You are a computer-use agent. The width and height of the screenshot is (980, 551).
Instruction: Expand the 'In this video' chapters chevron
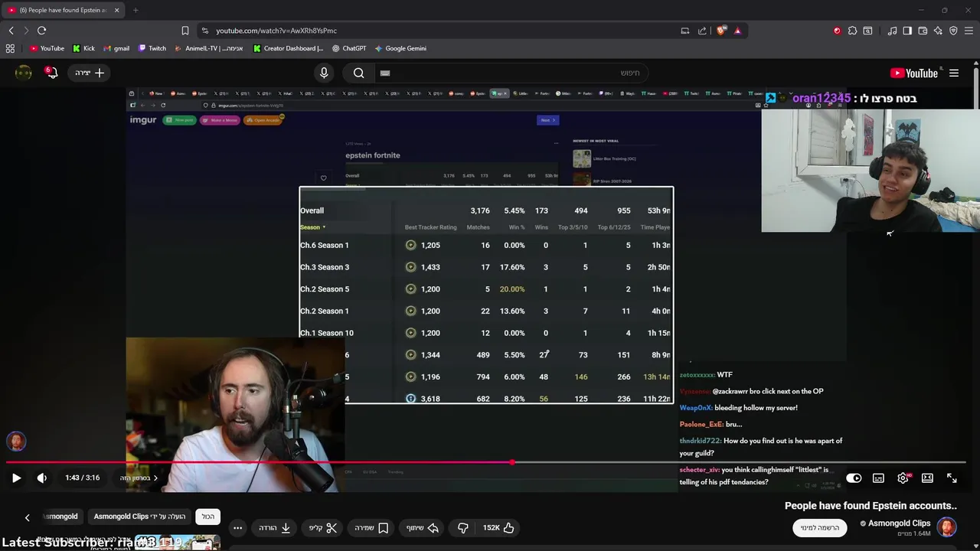155,478
